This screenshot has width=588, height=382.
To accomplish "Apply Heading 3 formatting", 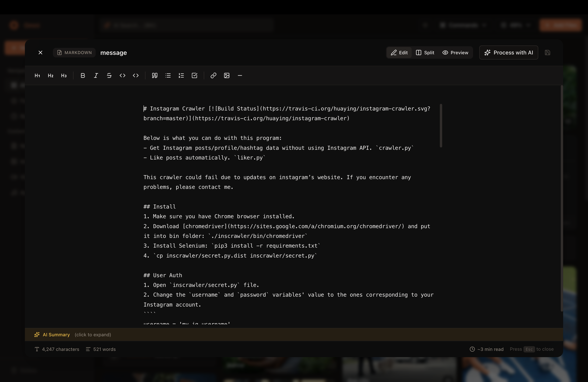I will pyautogui.click(x=64, y=76).
